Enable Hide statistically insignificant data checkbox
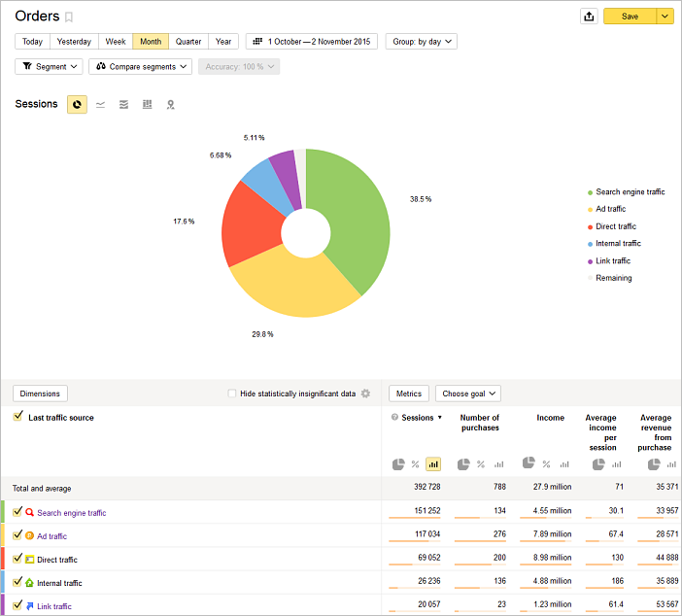 [232, 394]
